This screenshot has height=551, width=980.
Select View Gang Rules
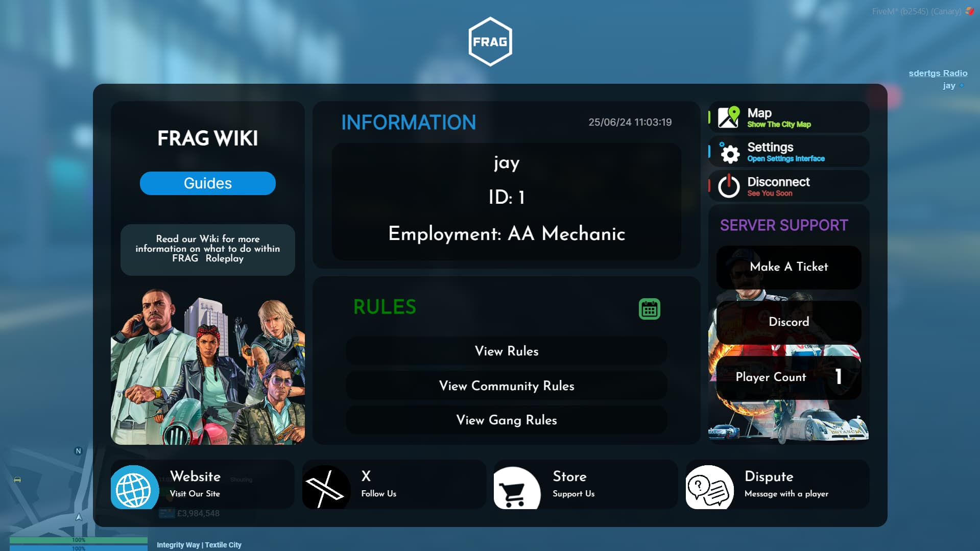click(507, 420)
